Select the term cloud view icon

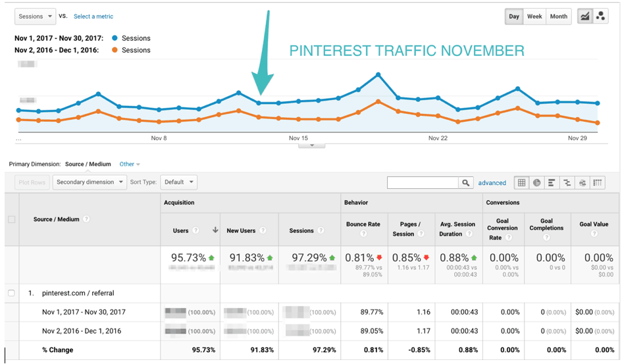[x=583, y=182]
